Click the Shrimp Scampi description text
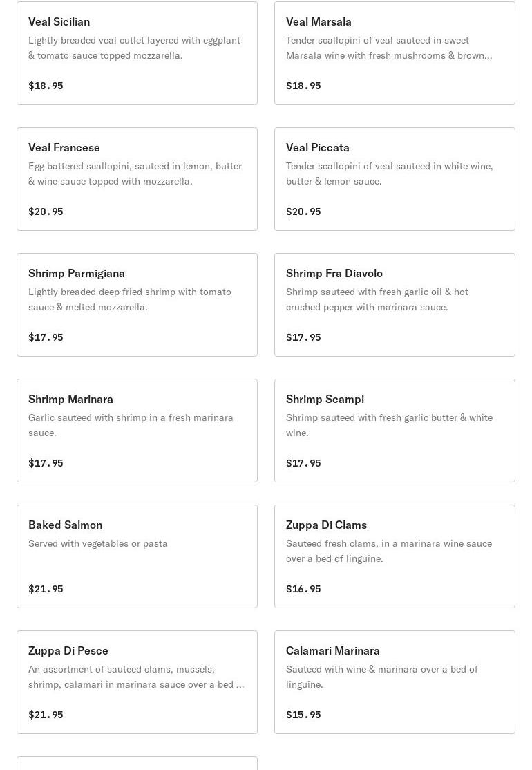 389,425
